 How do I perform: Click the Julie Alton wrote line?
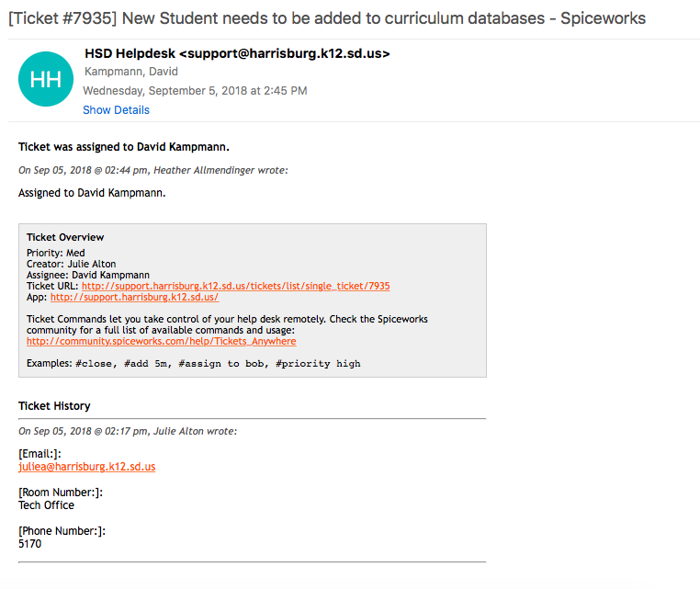click(x=128, y=431)
